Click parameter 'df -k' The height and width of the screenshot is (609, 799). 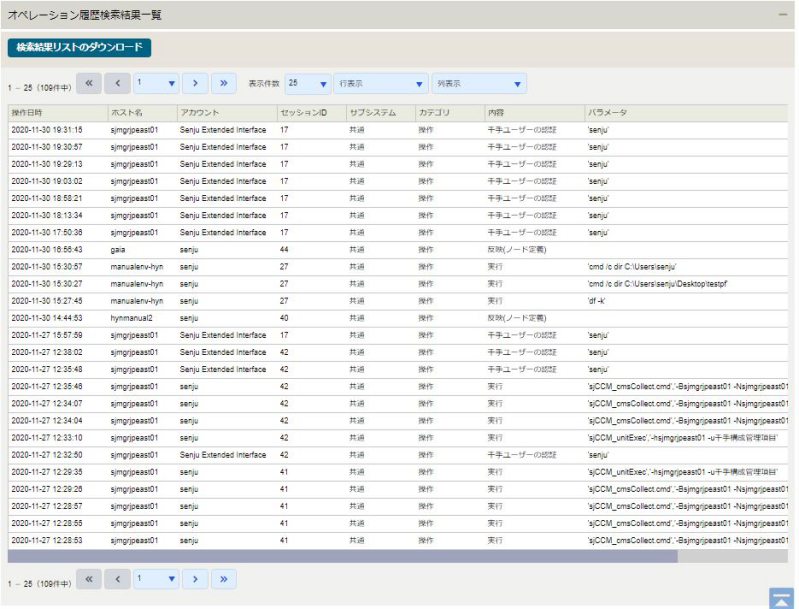coord(596,301)
